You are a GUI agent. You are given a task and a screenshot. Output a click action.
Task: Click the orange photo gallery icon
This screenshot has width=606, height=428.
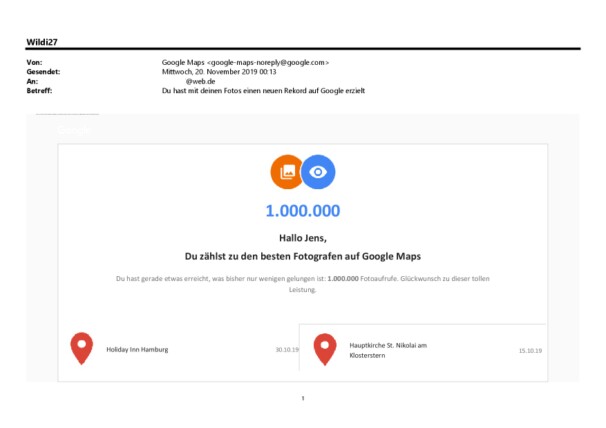click(x=287, y=172)
